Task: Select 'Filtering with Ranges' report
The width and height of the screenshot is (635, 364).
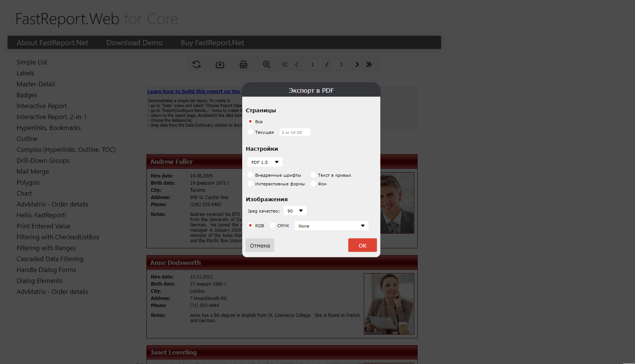Action: coord(46,248)
